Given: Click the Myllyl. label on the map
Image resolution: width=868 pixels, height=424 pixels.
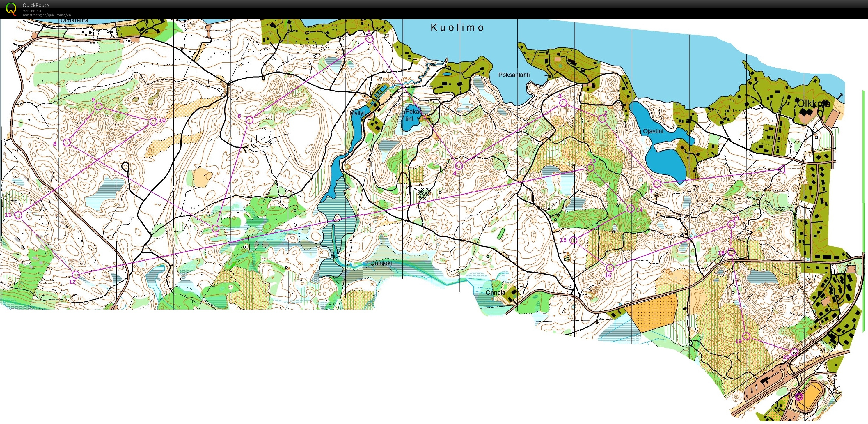Looking at the screenshot, I should point(358,113).
